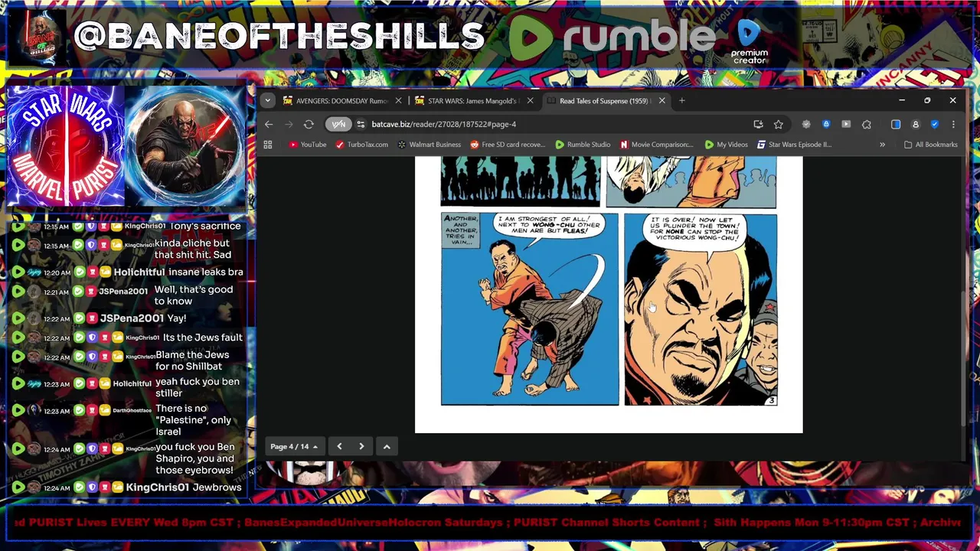Click the batcave.biz address bar URL
This screenshot has height=551, width=980.
click(x=444, y=124)
